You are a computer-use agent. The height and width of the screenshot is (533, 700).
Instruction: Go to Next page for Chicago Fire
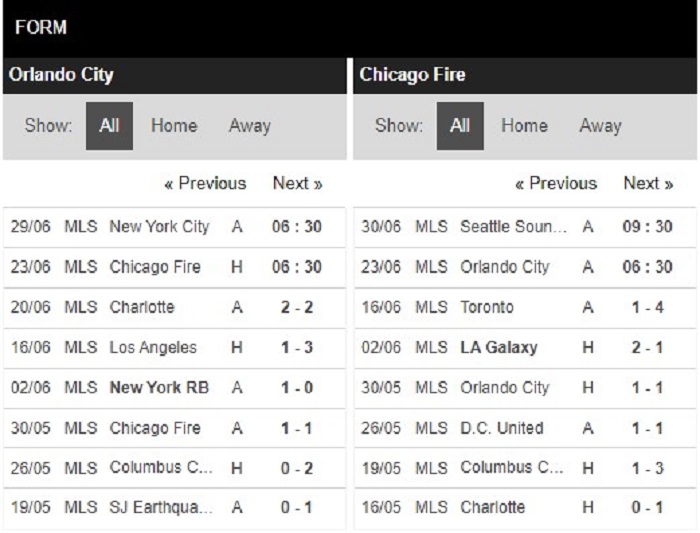tap(648, 183)
